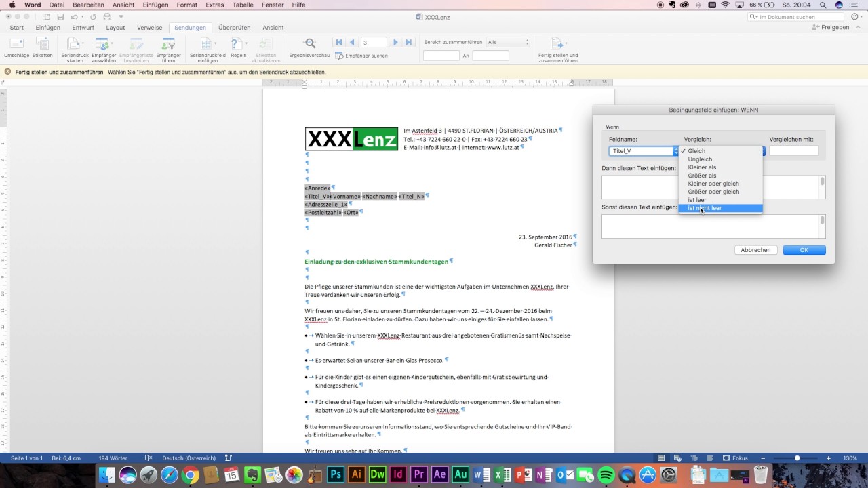Click the «Anrede» merge field in document
This screenshot has width=868, height=488.
tap(317, 188)
